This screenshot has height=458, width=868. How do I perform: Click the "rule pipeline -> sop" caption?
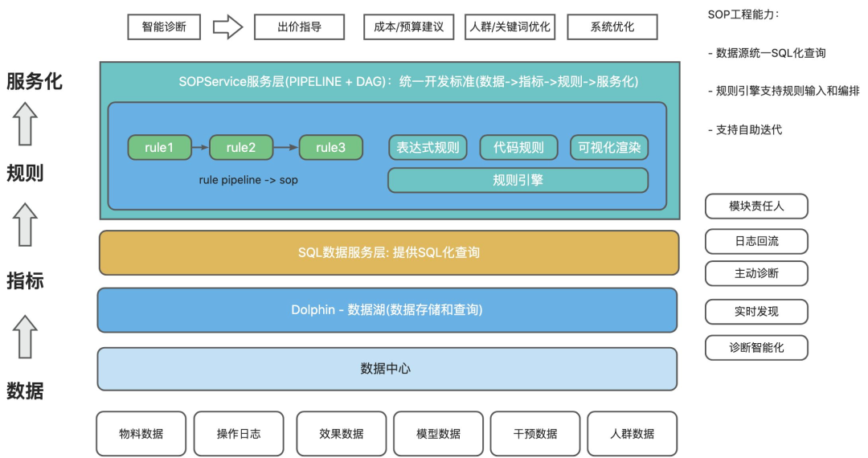[x=248, y=180]
